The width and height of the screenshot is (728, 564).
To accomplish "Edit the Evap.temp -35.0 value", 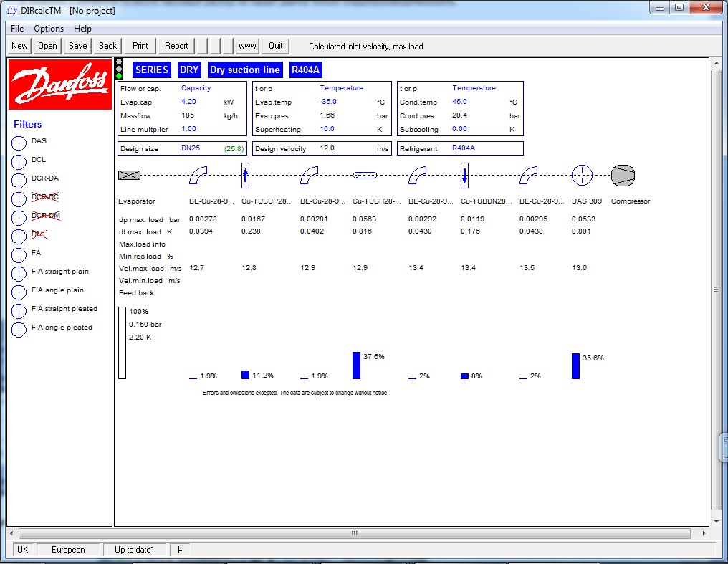I will click(327, 102).
